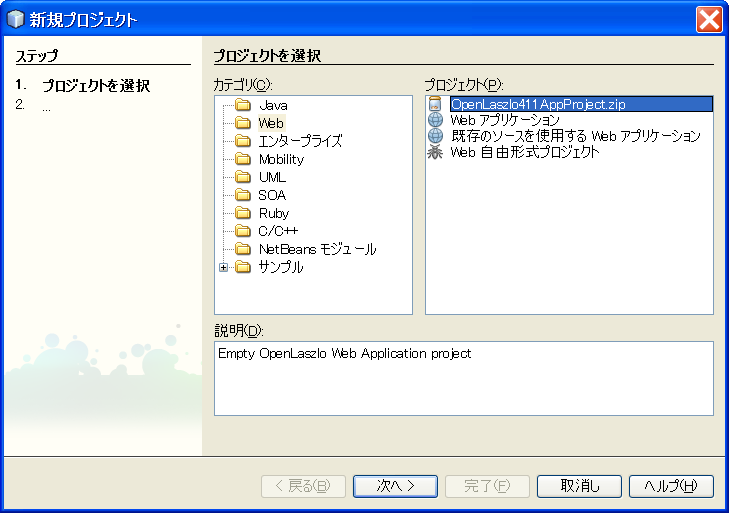Click the NetBeans cube icon in title bar
729x513 pixels.
16,19
